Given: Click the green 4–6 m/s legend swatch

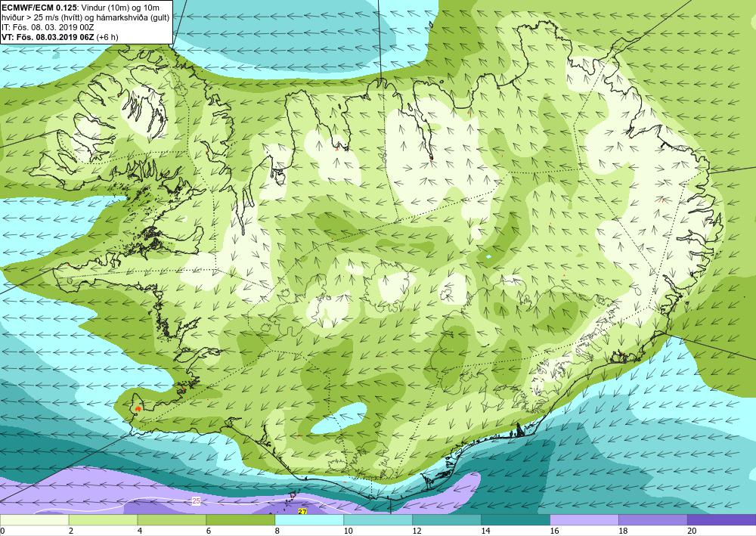Looking at the screenshot, I should click(172, 520).
